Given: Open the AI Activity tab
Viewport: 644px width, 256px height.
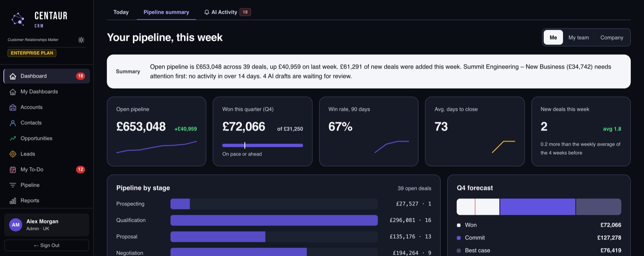Looking at the screenshot, I should 227,12.
